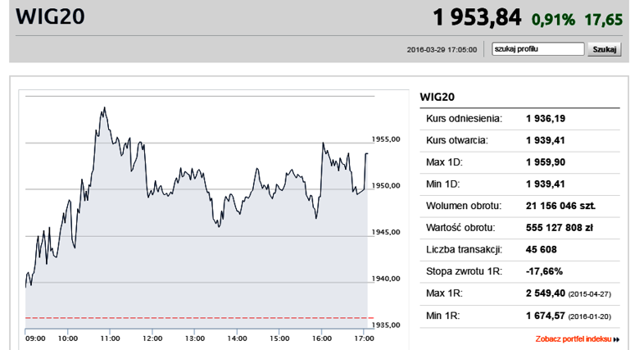This screenshot has height=350, width=644.
Task: Click the return rate -17,66%
Action: pos(544,271)
